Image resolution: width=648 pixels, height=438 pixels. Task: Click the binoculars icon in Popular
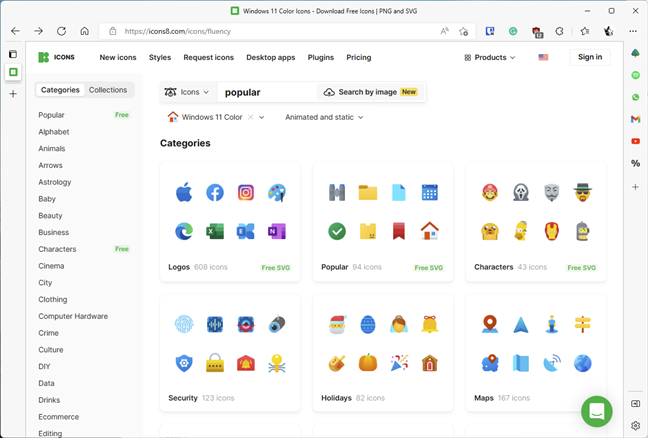tap(337, 192)
